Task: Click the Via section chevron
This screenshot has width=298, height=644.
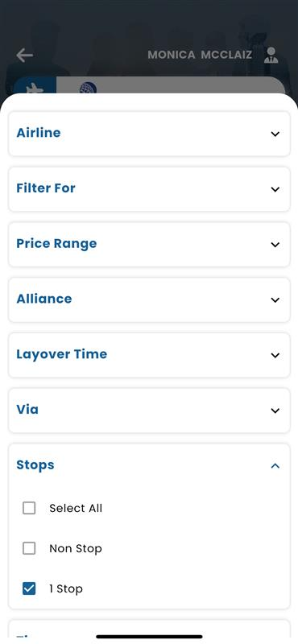Action: tap(275, 411)
